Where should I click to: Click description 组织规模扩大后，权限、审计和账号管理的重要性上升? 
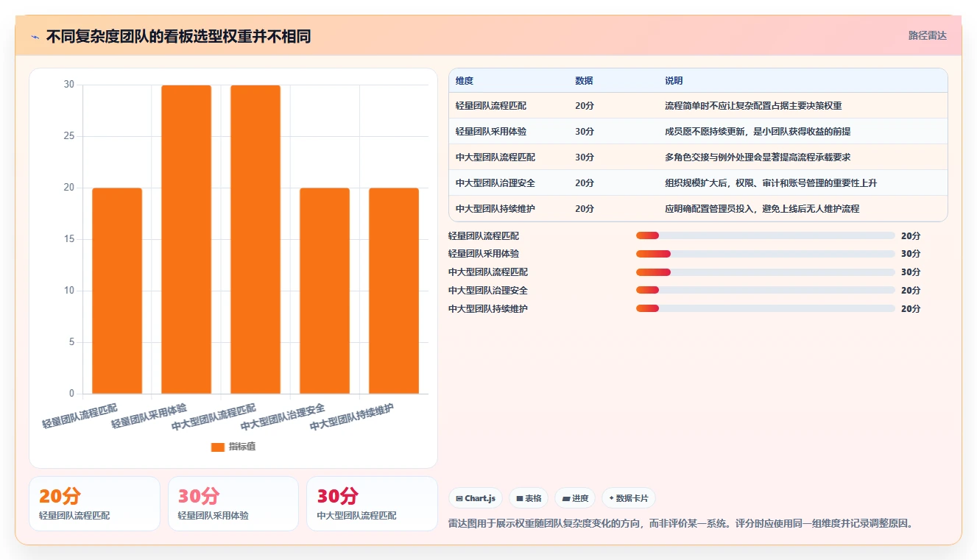(771, 183)
